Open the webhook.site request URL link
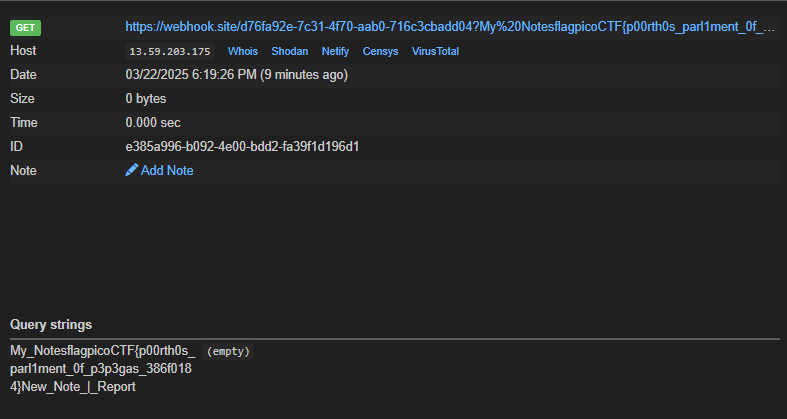The width and height of the screenshot is (787, 419). (x=450, y=27)
